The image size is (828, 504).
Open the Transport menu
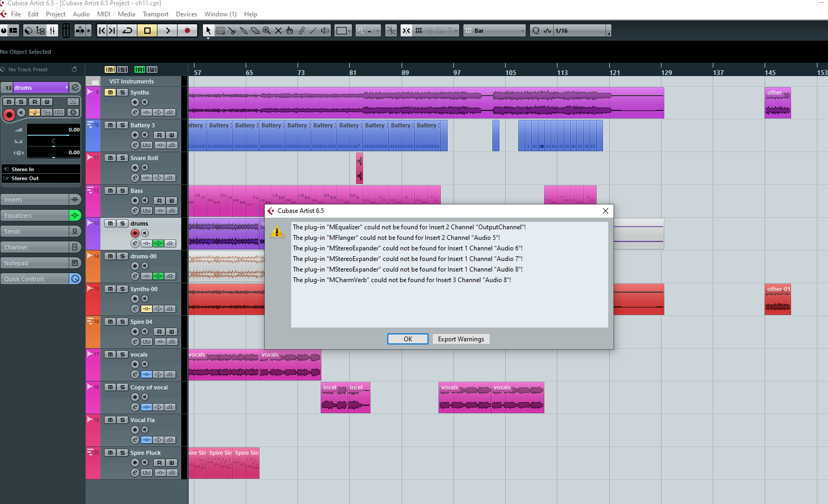pyautogui.click(x=155, y=14)
